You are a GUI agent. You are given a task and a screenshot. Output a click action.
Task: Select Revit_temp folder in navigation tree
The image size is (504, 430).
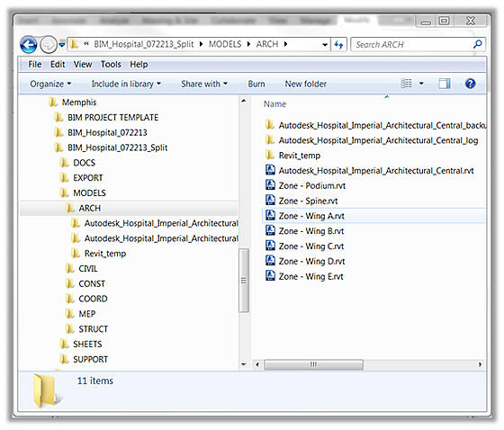click(99, 254)
